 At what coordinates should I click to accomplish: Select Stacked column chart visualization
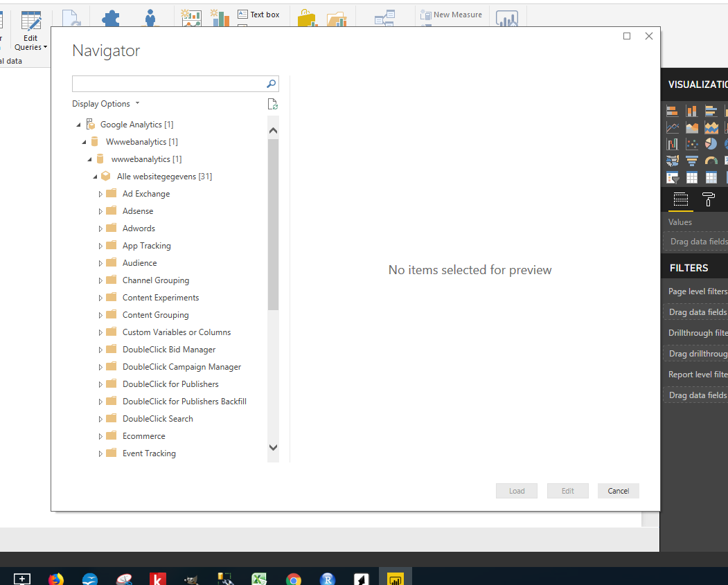(x=692, y=111)
